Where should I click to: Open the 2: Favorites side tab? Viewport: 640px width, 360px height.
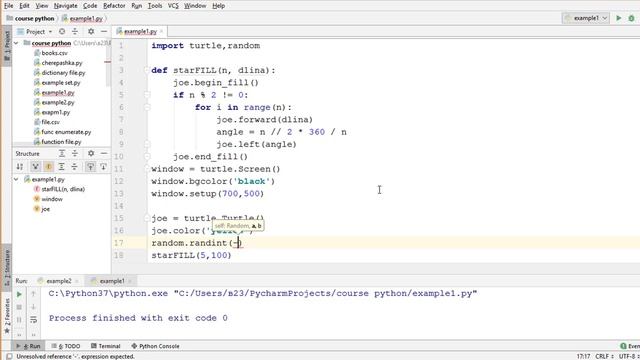[7, 315]
